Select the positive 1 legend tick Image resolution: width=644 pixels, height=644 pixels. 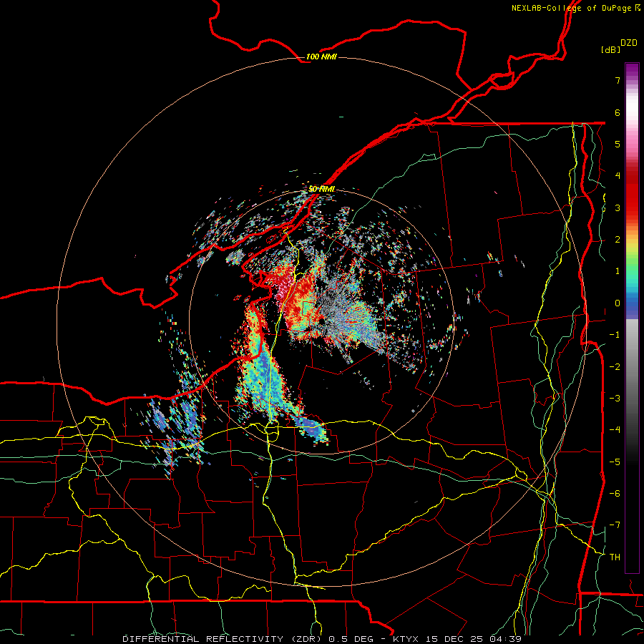[x=618, y=271]
